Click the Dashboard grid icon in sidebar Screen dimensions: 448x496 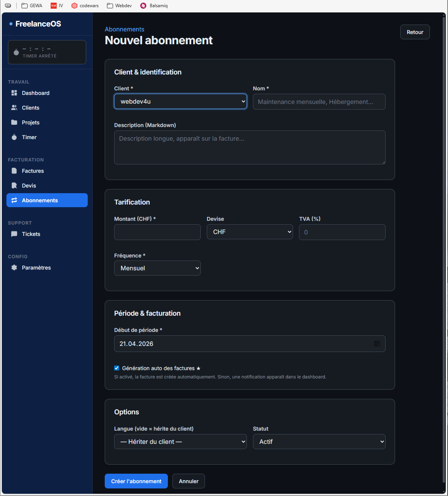[14, 93]
